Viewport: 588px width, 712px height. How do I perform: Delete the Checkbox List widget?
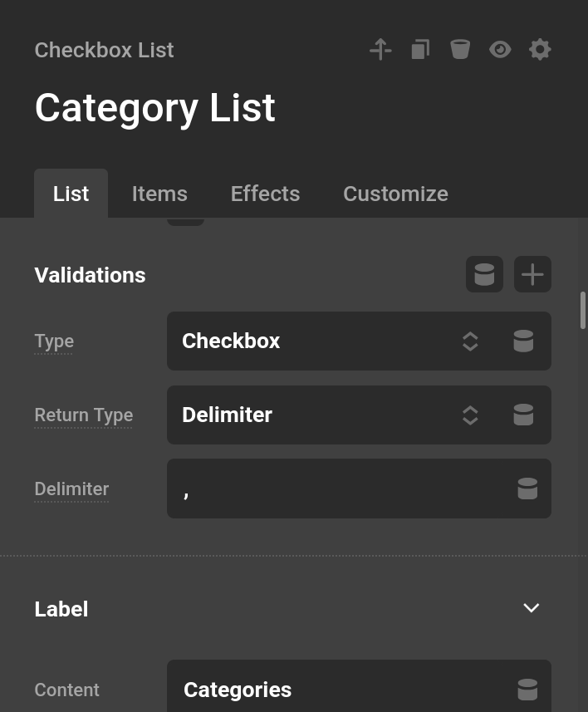[x=460, y=49]
